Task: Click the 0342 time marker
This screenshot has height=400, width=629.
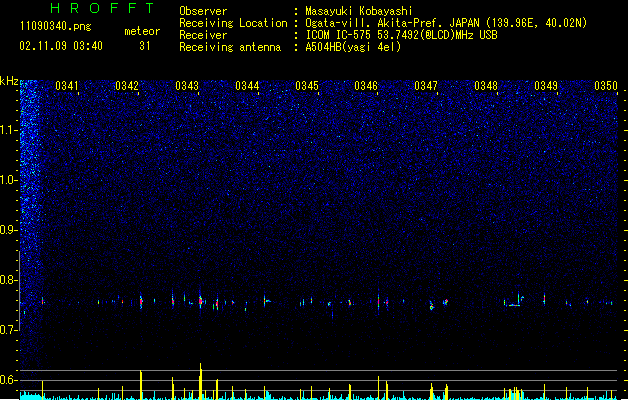Action: 127,86
